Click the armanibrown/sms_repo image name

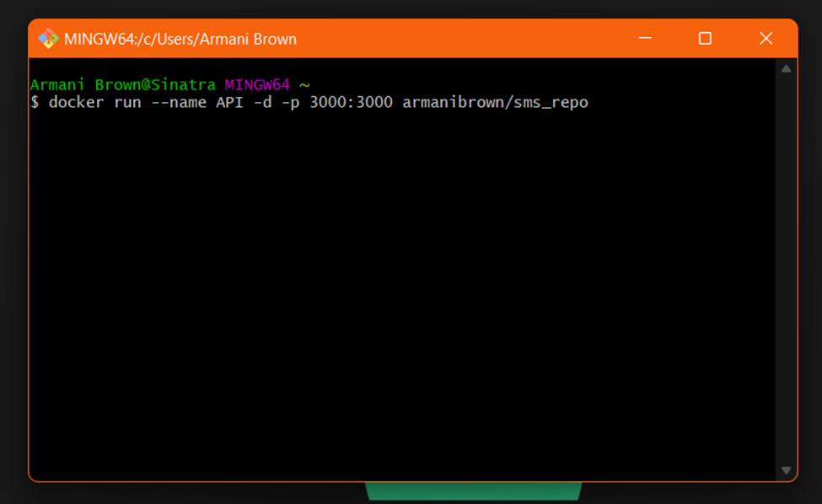495,102
